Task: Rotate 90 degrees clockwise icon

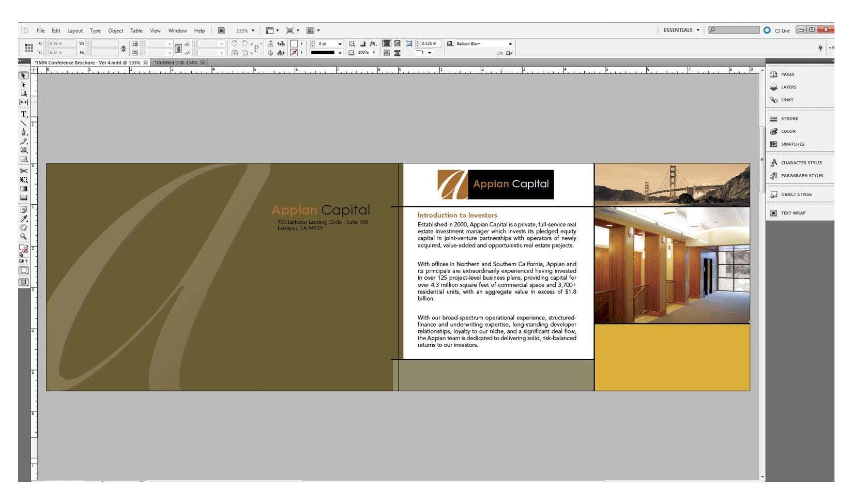Action: (234, 44)
